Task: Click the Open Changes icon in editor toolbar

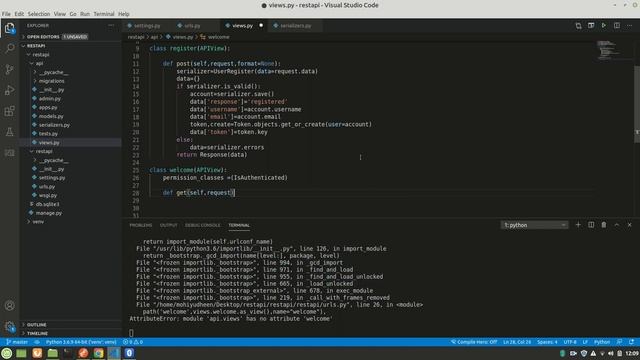Action: (x=578, y=26)
